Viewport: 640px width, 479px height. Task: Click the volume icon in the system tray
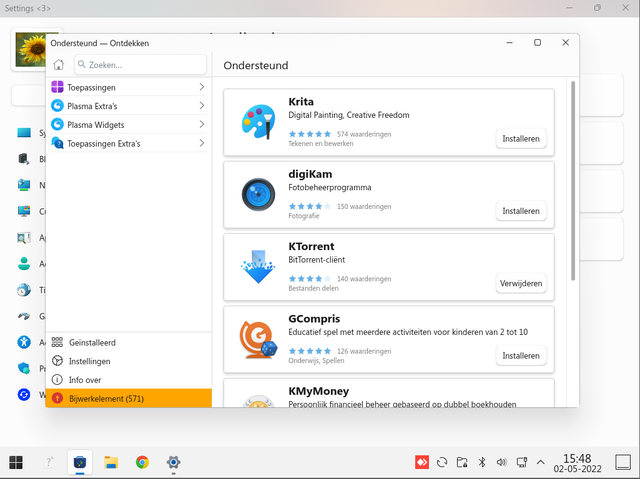click(501, 462)
